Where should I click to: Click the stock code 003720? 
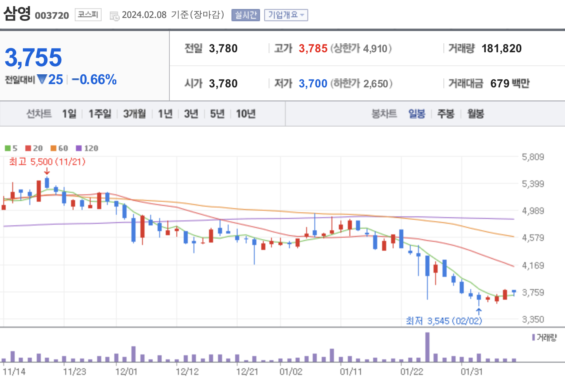[x=52, y=16]
